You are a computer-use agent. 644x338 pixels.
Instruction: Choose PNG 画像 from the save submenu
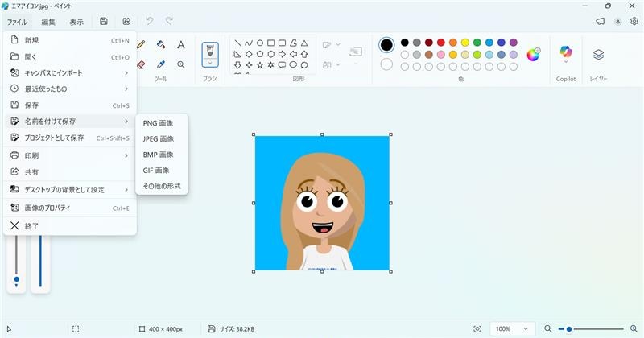coord(158,123)
